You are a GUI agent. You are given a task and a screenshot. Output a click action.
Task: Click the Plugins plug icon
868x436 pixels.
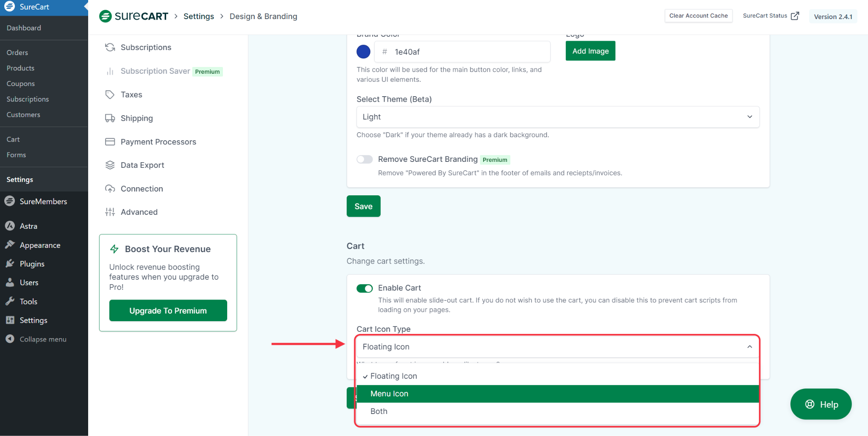[x=10, y=264]
